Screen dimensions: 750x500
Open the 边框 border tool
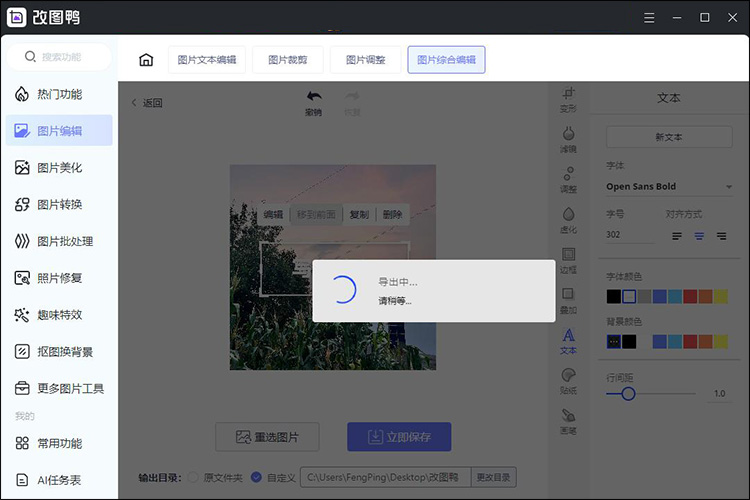pos(568,260)
